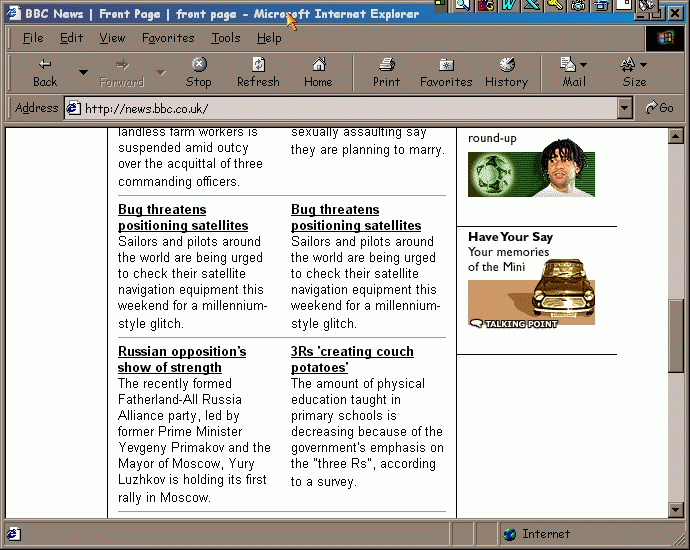
Task: Click the Go button beside address bar
Action: tap(659, 108)
